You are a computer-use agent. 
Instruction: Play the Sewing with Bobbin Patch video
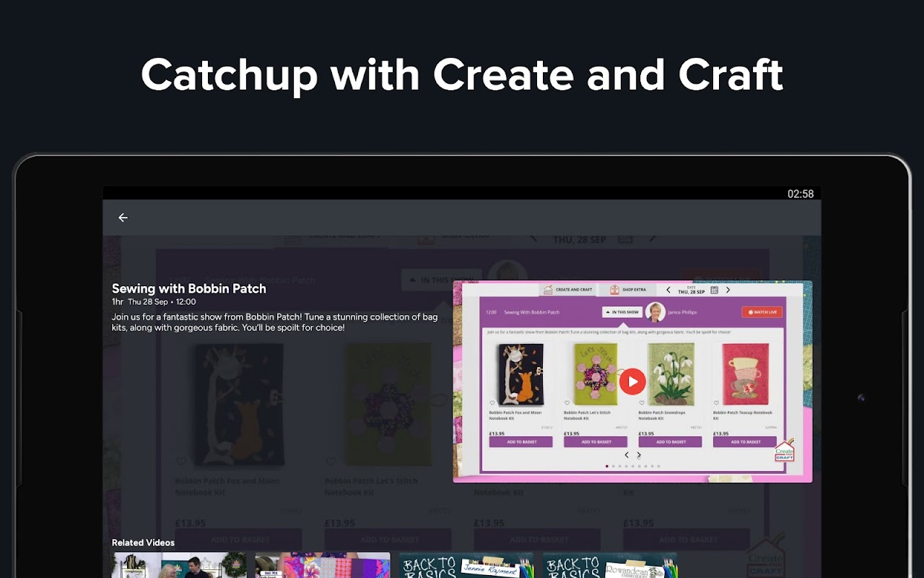(x=632, y=381)
